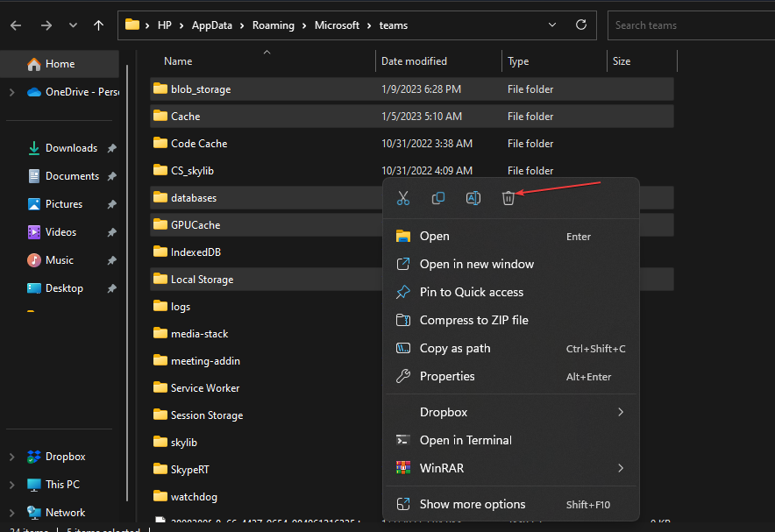Open Downloads quick access folder

62,148
